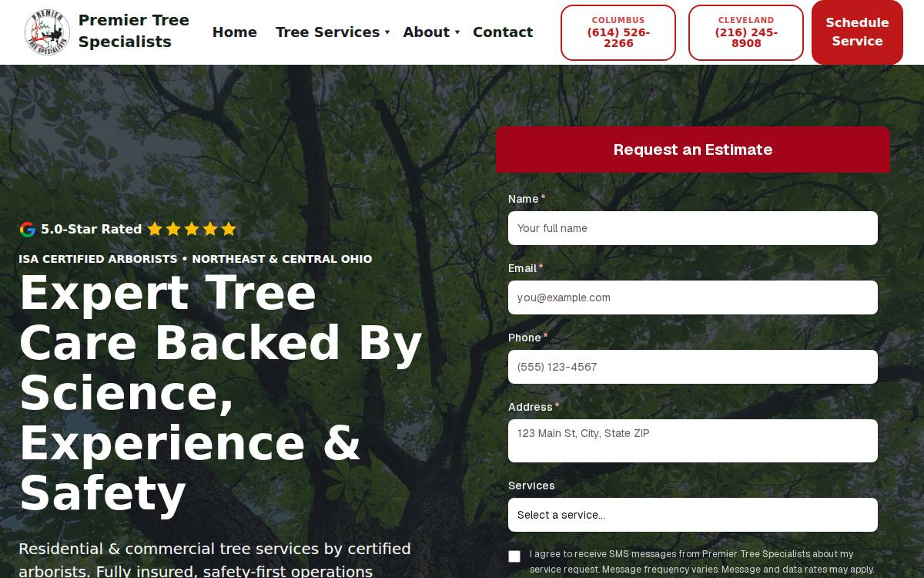The image size is (924, 578).
Task: Open the Select a service dropdown
Action: pos(693,515)
